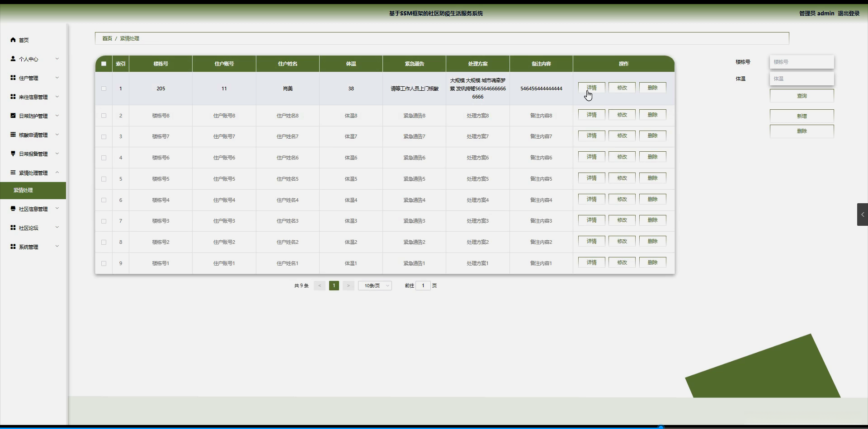Viewport: 868px width, 429px height.
Task: Check the box for the 楼栋号4 row
Action: coord(104,200)
